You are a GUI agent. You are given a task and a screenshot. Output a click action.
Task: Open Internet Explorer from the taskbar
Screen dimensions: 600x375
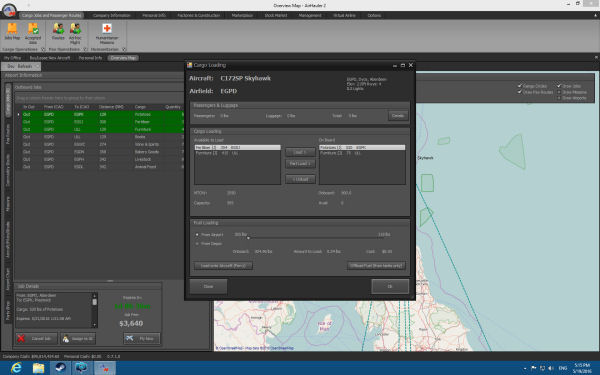click(x=16, y=368)
